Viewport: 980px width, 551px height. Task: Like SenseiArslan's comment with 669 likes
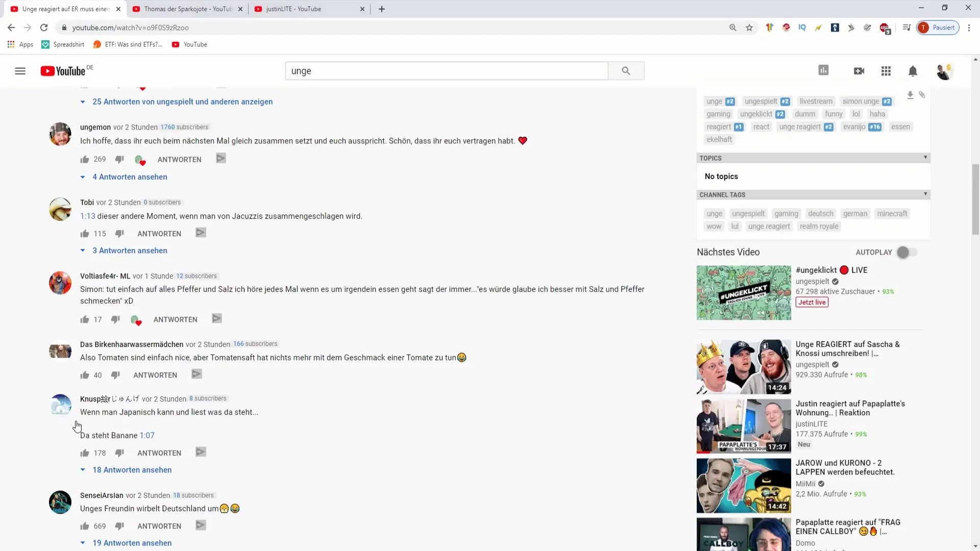tap(85, 526)
